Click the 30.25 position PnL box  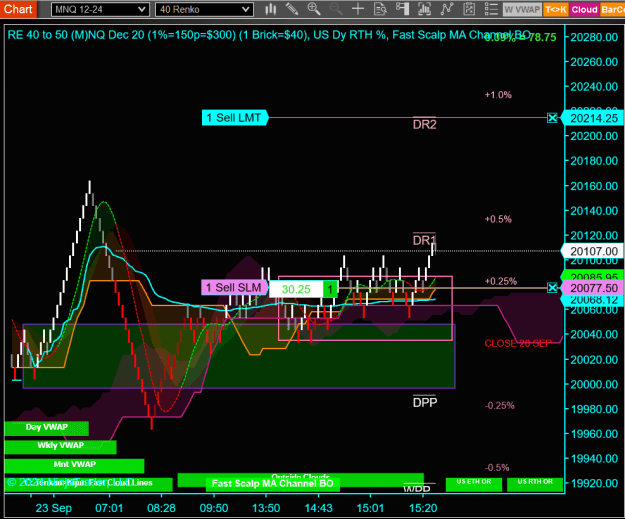tap(296, 289)
